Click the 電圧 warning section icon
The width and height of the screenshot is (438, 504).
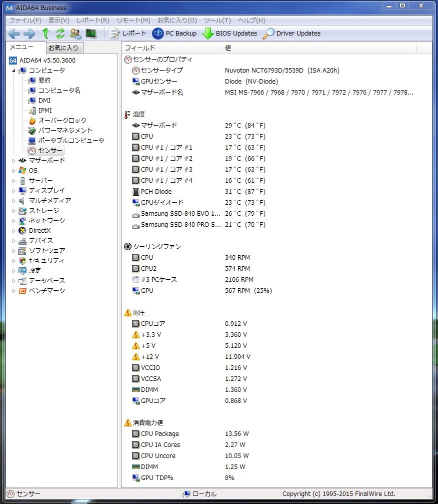(128, 312)
